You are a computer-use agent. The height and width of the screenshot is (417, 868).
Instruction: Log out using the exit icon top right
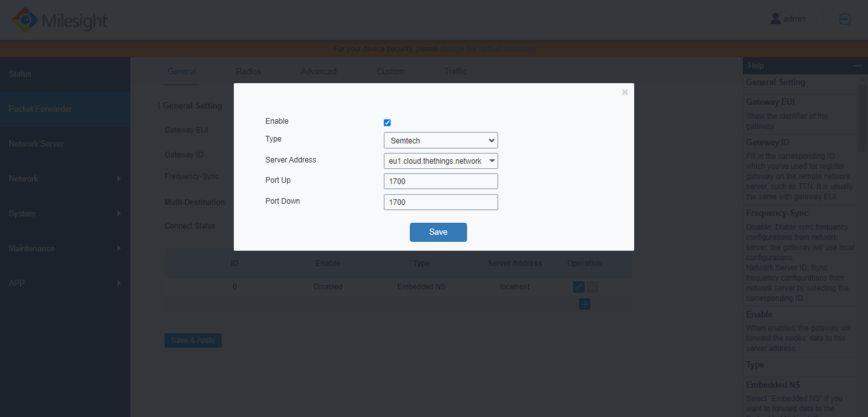(845, 19)
